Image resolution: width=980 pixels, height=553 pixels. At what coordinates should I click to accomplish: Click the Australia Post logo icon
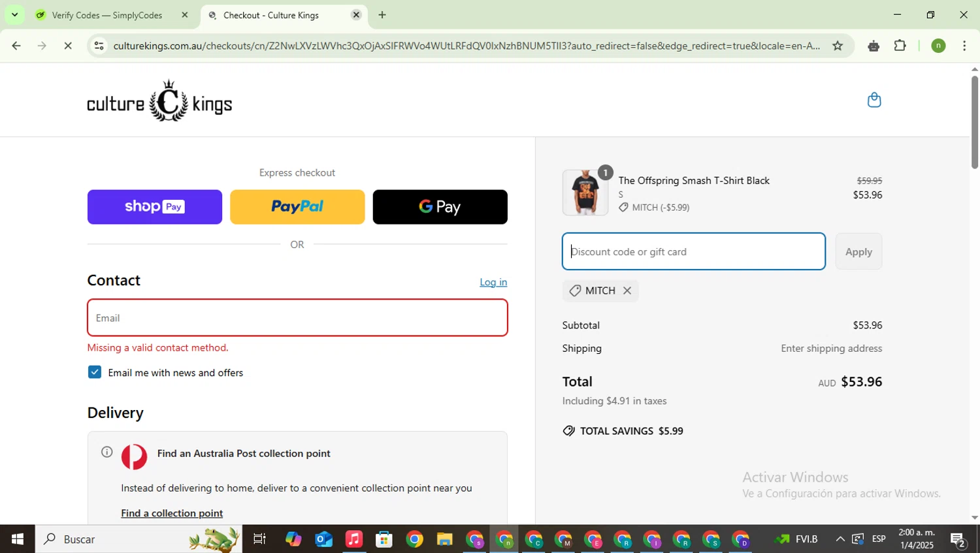click(135, 457)
